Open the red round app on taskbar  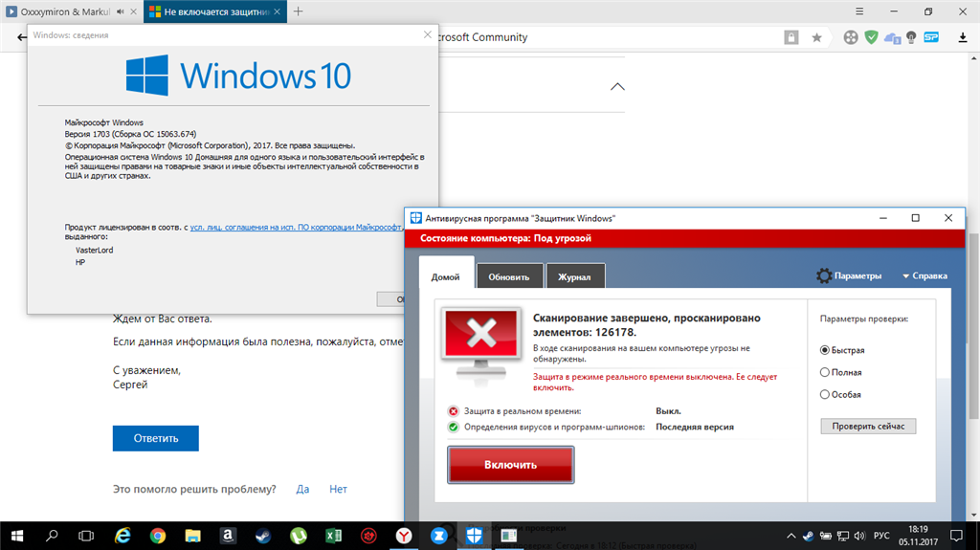click(x=368, y=536)
